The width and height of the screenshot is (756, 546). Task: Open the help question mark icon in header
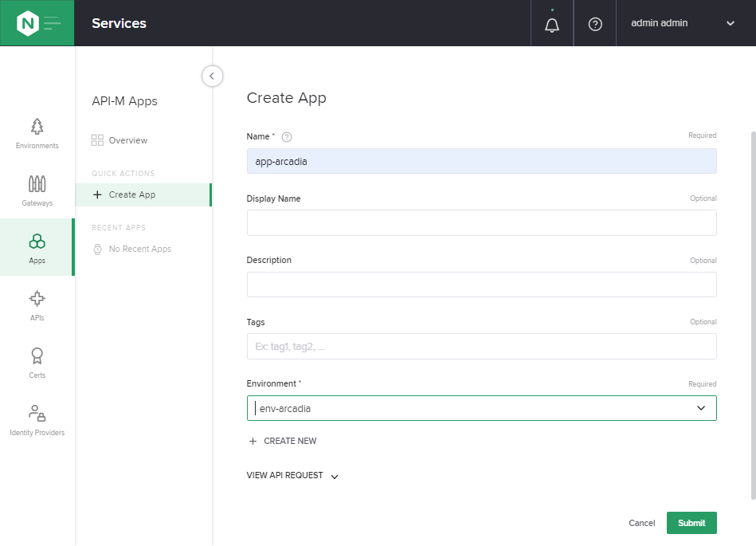[x=595, y=24]
